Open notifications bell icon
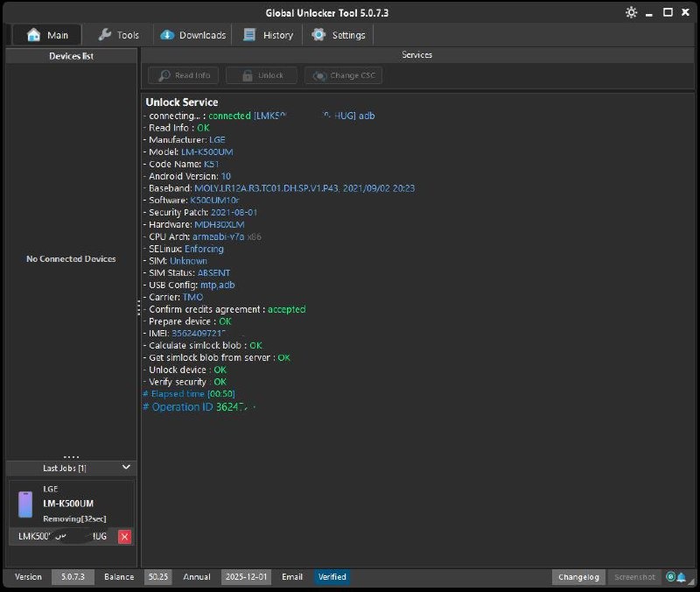This screenshot has height=592, width=700. point(681,577)
